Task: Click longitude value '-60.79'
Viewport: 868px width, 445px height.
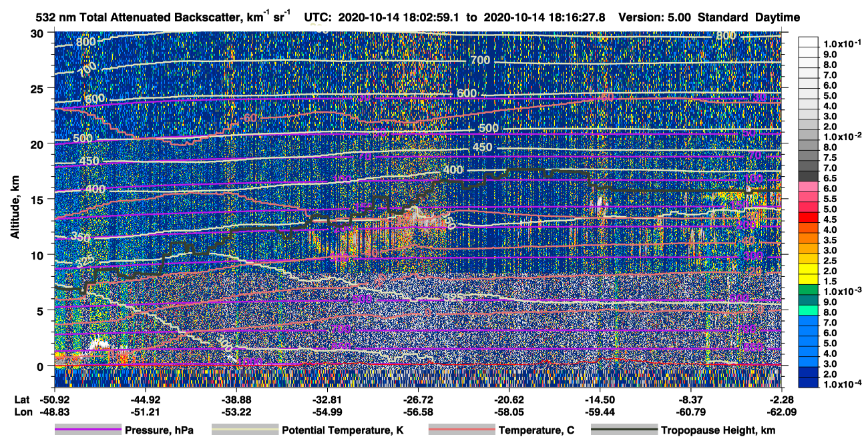Action: click(x=690, y=412)
